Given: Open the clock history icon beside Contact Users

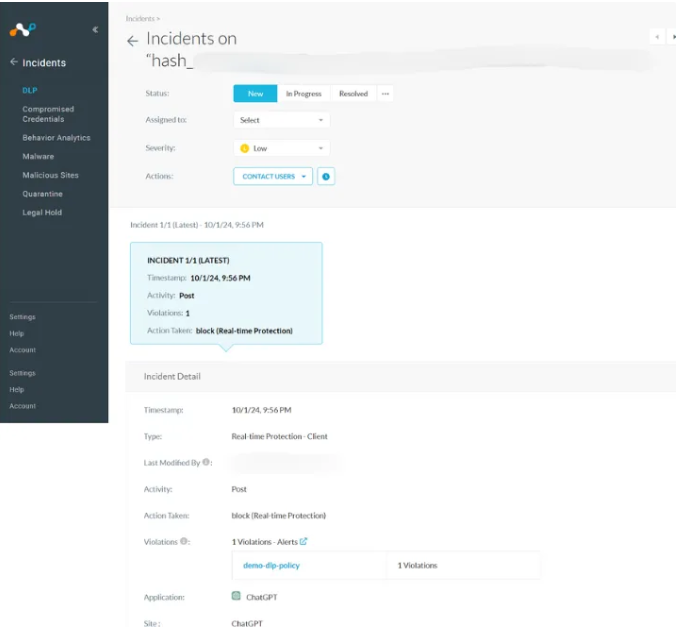Looking at the screenshot, I should point(326,176).
